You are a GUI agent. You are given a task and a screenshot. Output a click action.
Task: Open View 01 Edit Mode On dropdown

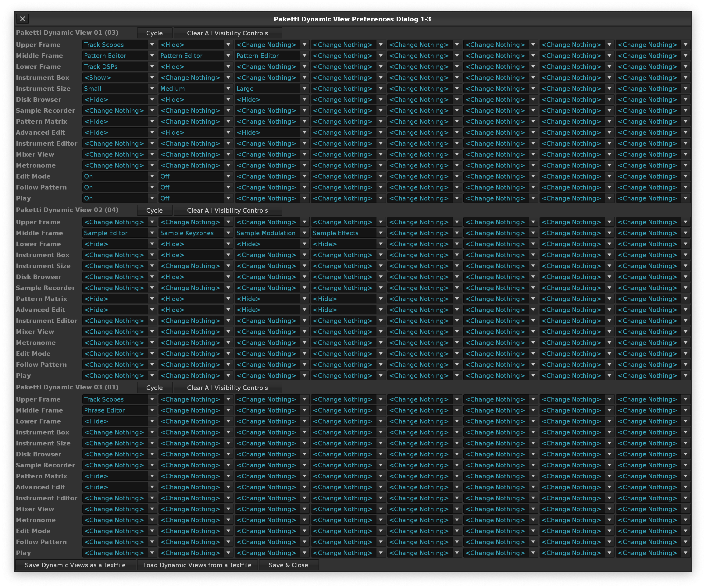coord(119,176)
